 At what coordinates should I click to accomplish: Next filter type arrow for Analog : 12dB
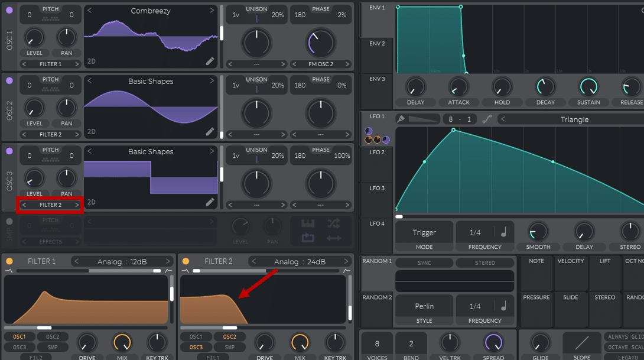pos(168,261)
